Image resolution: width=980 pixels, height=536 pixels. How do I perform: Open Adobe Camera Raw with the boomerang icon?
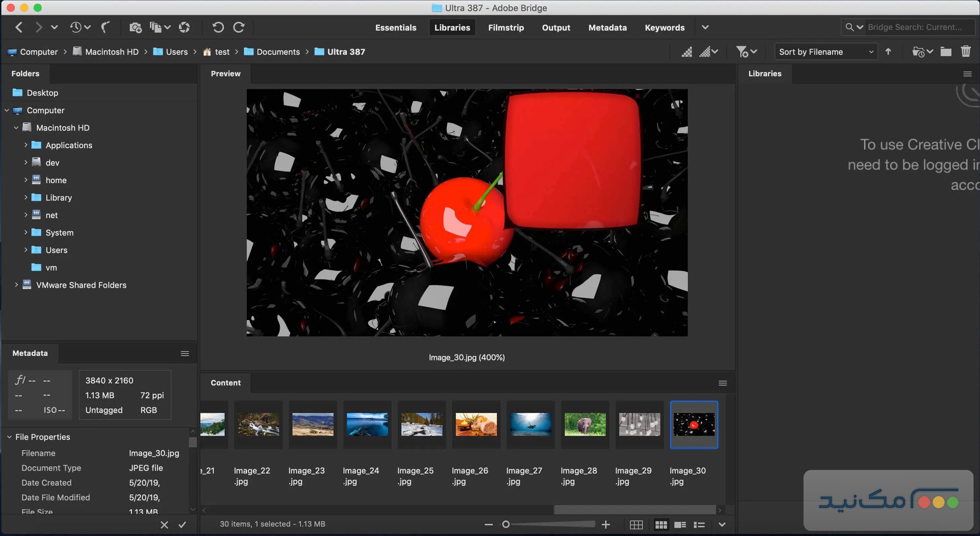106,27
